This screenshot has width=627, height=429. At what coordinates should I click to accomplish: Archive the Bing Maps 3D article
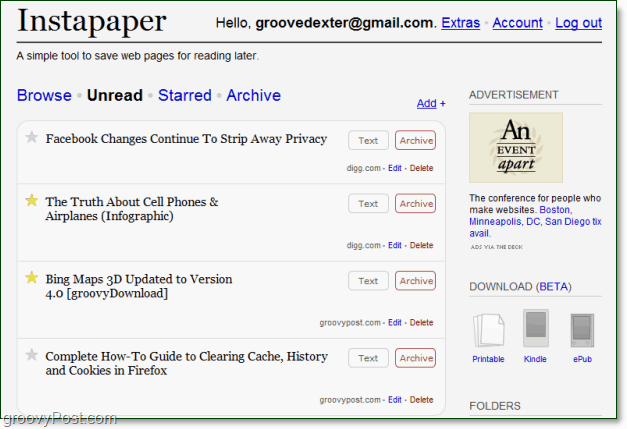(x=415, y=281)
